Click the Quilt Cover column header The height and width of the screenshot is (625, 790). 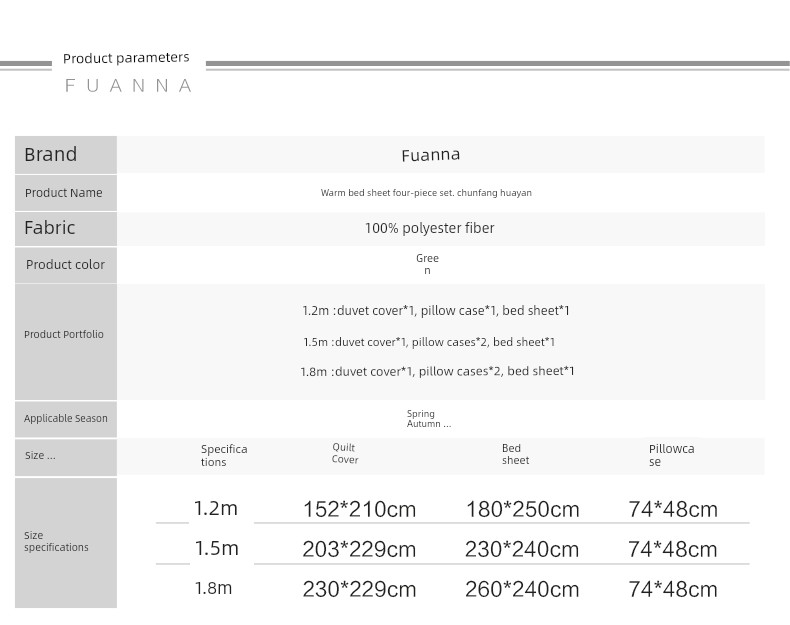click(x=345, y=453)
